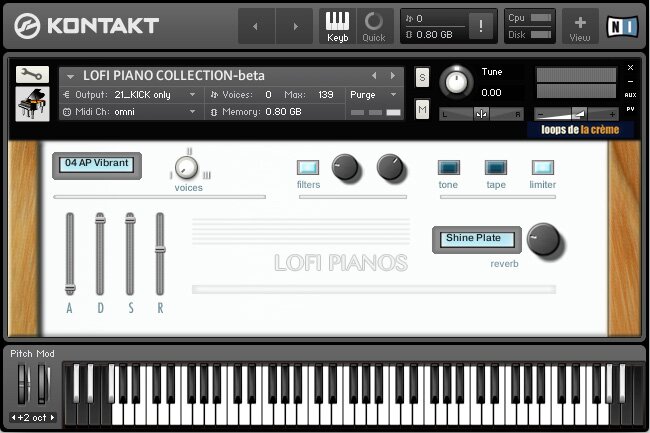Go to previous preset arrow in header

256,26
